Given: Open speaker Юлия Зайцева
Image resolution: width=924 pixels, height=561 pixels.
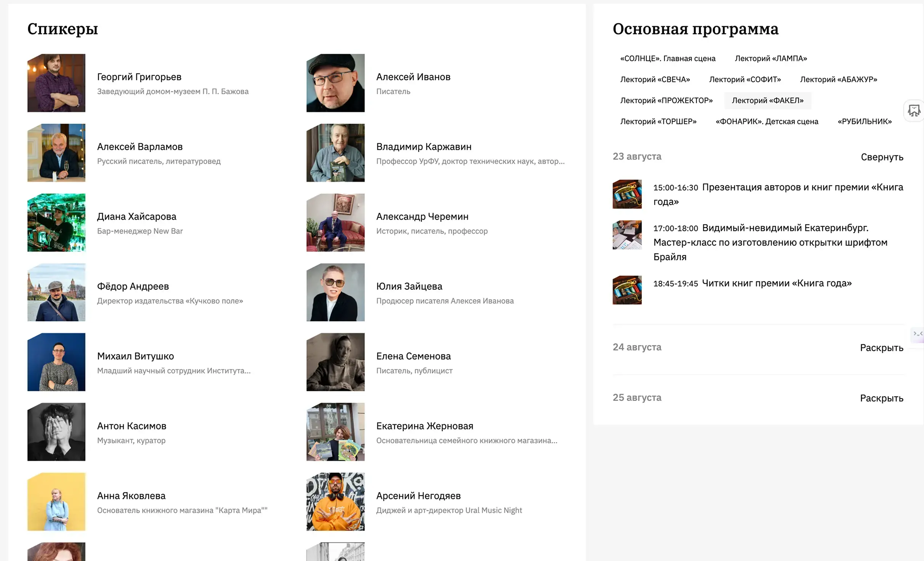Looking at the screenshot, I should 409,286.
